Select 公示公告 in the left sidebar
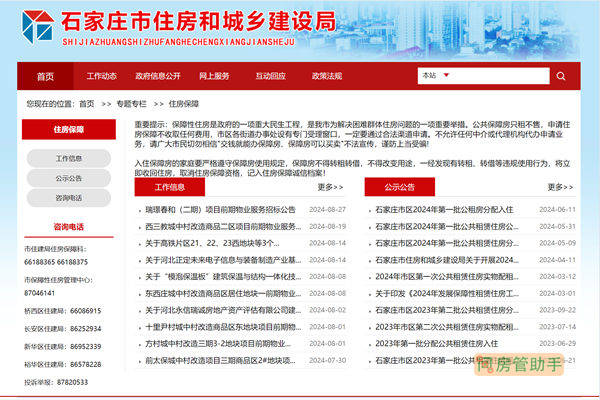Viewport: 600px width, 400px height. (69, 178)
